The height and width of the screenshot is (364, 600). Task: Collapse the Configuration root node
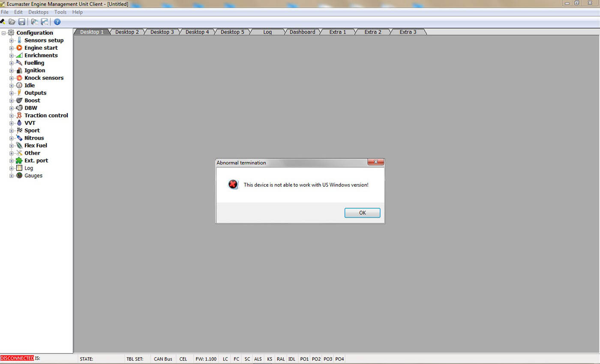click(4, 33)
